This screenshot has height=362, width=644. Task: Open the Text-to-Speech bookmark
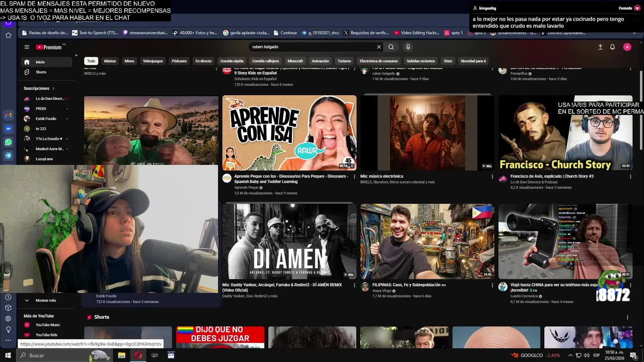point(95,33)
